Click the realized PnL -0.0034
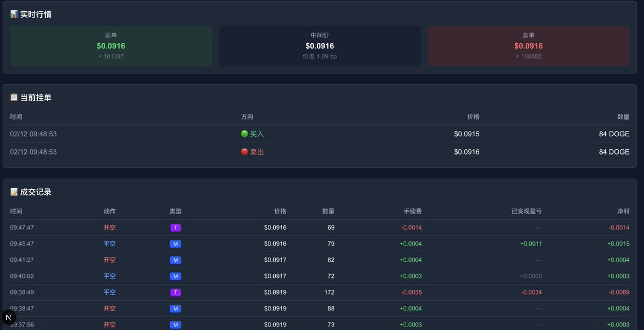 coord(532,292)
